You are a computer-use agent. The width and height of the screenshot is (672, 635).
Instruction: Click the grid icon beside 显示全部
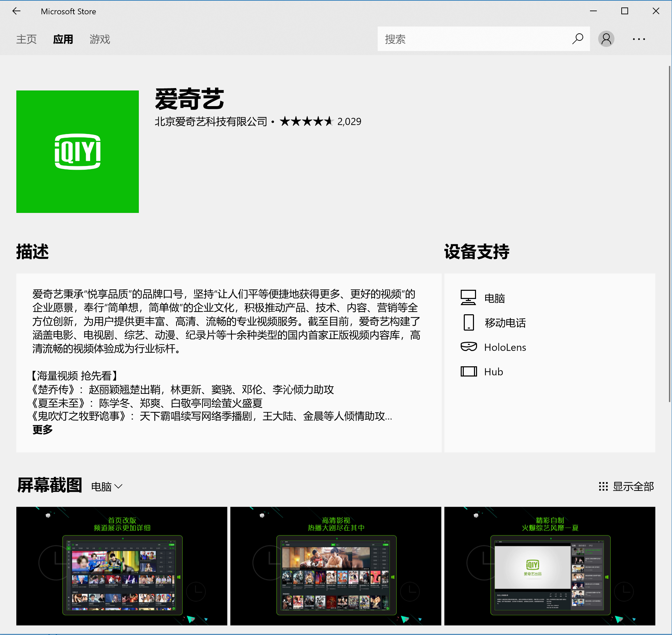tap(603, 486)
